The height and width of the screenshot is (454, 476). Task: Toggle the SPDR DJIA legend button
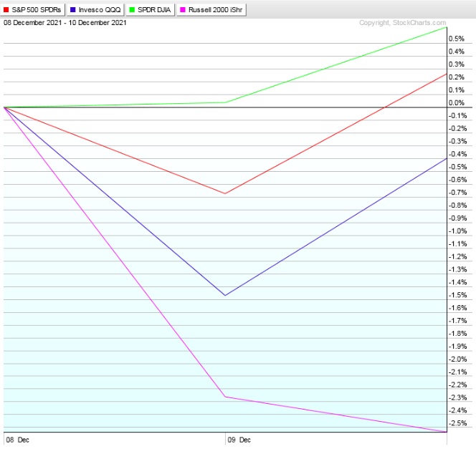pos(151,10)
